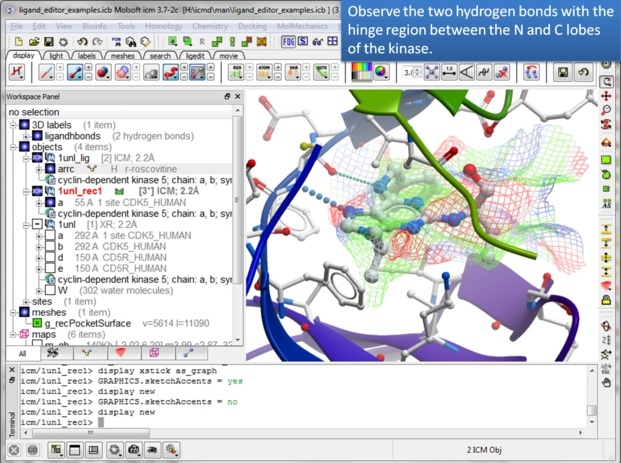Switch to the ligedit tab
621x463 pixels.
coord(198,55)
